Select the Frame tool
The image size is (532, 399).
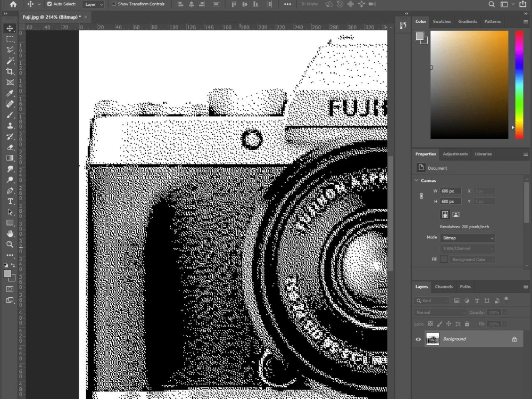click(x=10, y=82)
